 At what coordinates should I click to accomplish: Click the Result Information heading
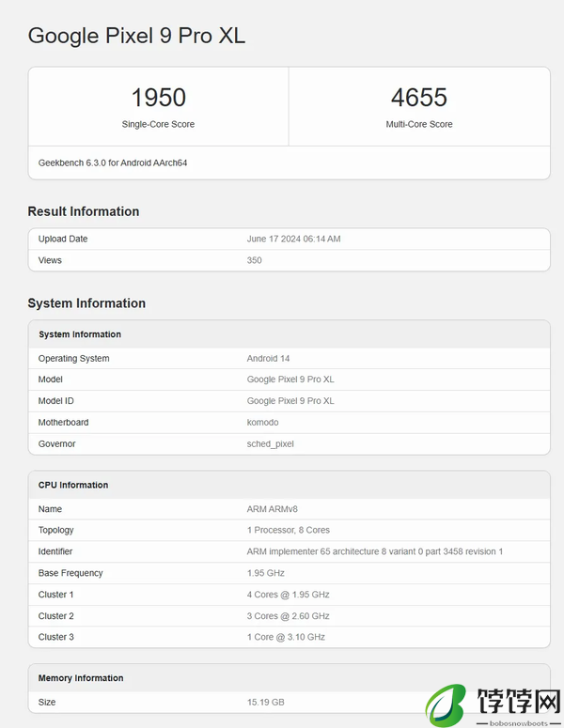84,211
